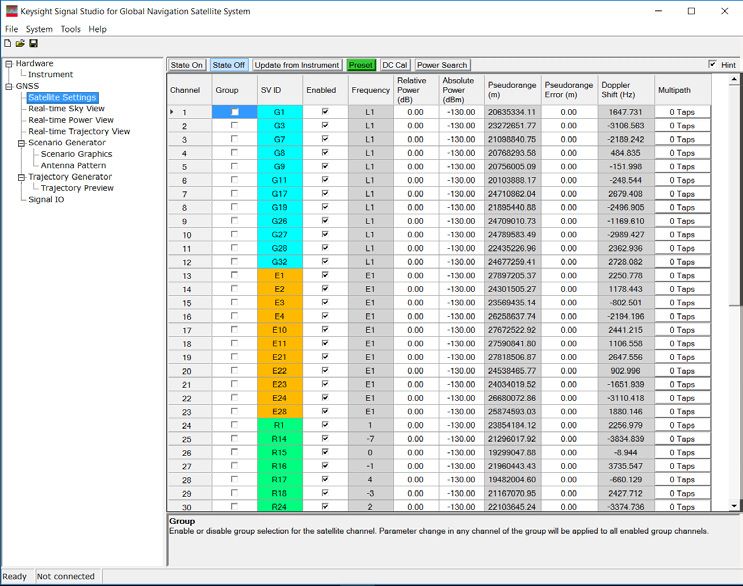Click the green Preset button

tap(361, 65)
